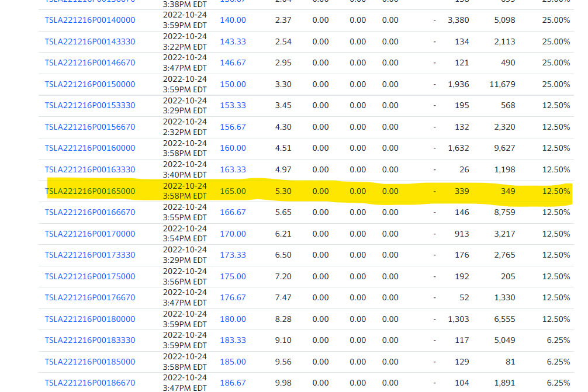Click the last price 2.37
Screen dimensions: 588x392
pyautogui.click(x=283, y=20)
